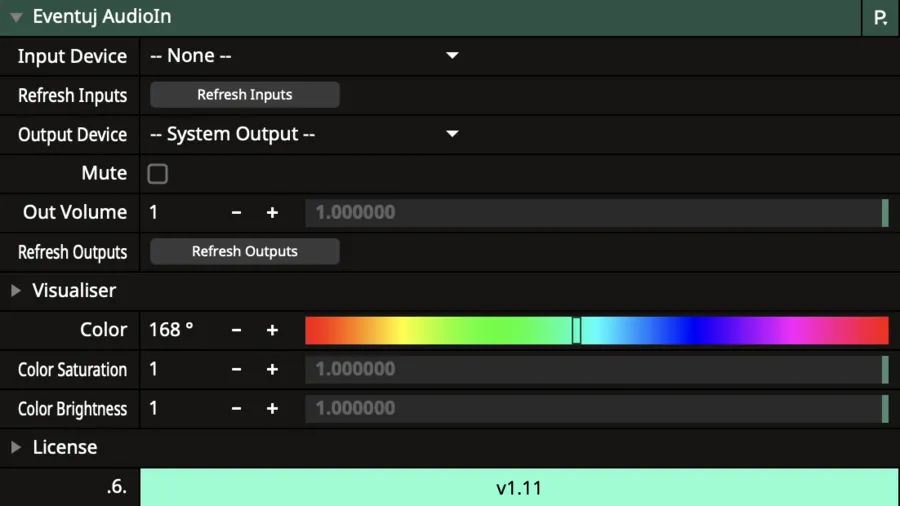Screen dimensions: 900x506
Task: Increase Out Volume with plus
Action: pos(272,213)
